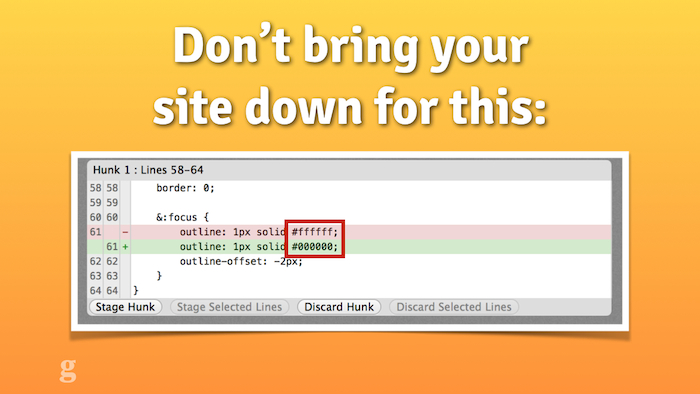Click the #ffffff color value text
Image resolution: width=700 pixels, height=394 pixels.
point(315,232)
